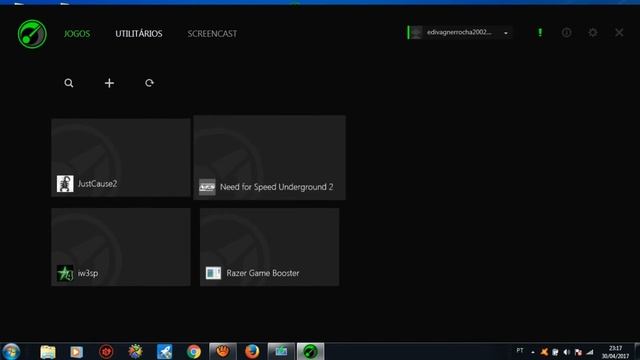Viewport: 640px width, 360px height.
Task: Click the blue rocket taskbar icon
Action: (x=164, y=352)
